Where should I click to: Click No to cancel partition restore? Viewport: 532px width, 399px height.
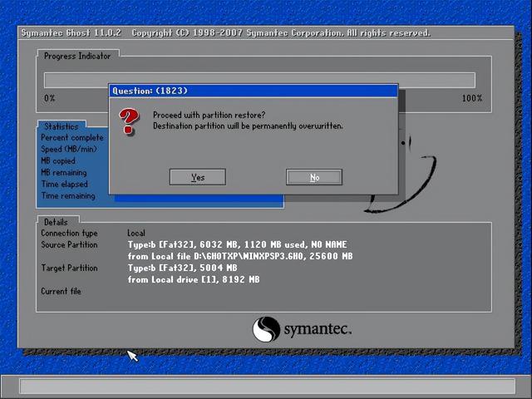click(x=314, y=177)
